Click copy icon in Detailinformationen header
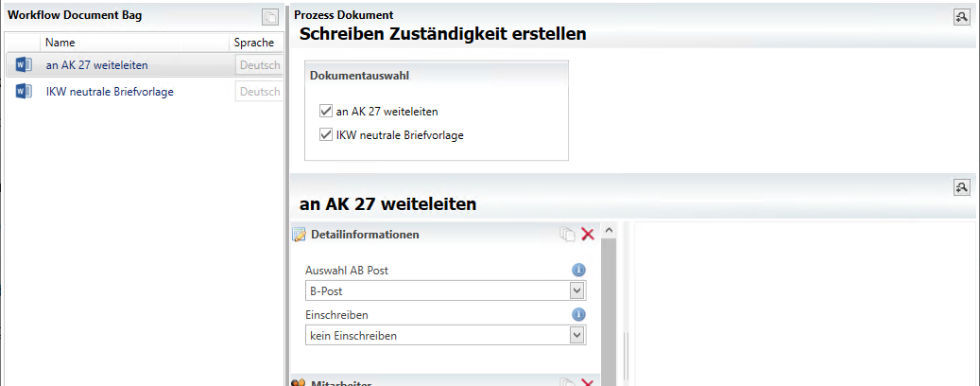Image resolution: width=980 pixels, height=386 pixels. 568,234
